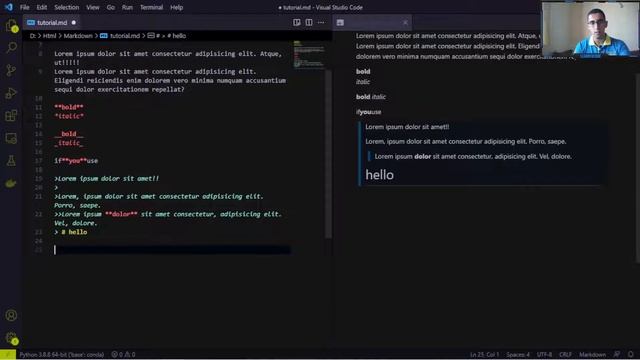This screenshot has height=360, width=640.
Task: Open the Edit menu
Action: (x=42, y=7)
